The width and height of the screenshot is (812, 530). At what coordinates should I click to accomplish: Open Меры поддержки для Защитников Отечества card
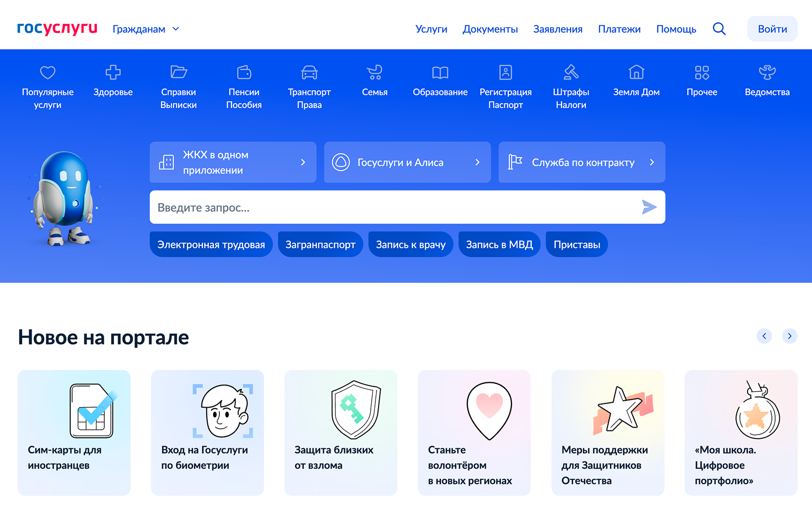[x=608, y=433]
